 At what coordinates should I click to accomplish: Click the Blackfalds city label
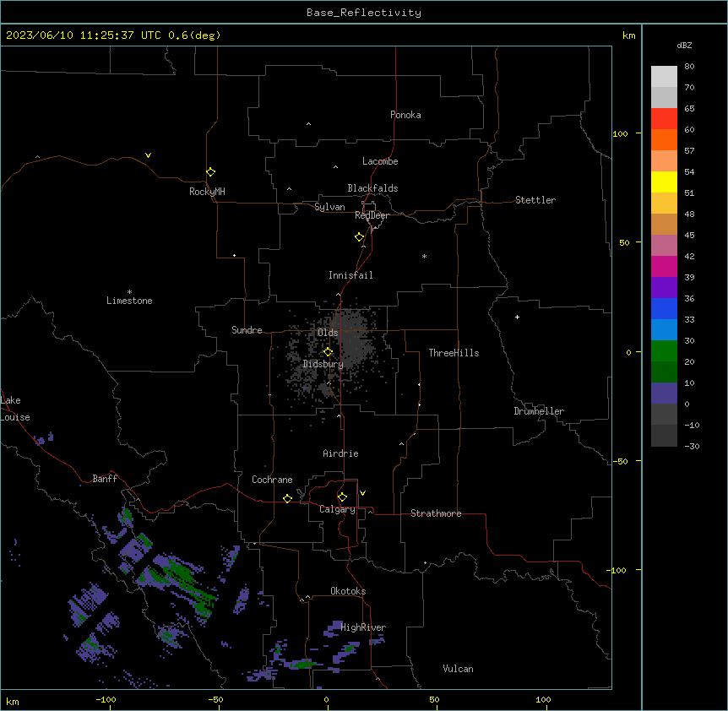(x=372, y=188)
